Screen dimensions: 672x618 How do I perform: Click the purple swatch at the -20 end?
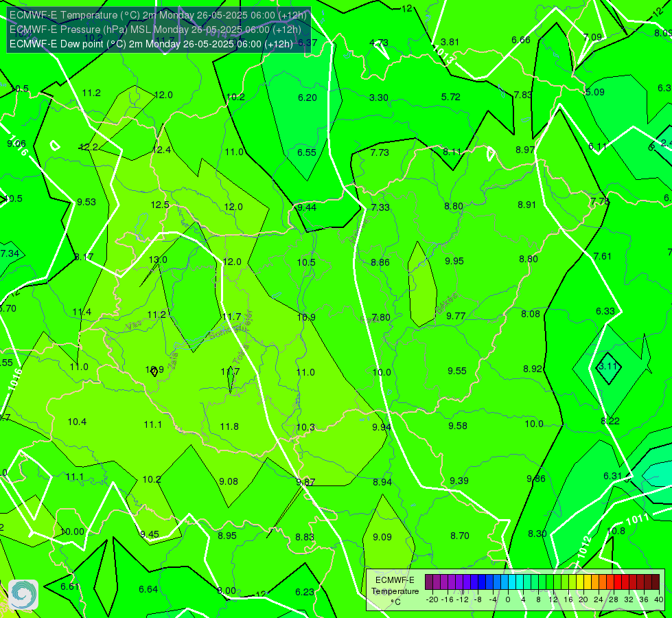(429, 582)
